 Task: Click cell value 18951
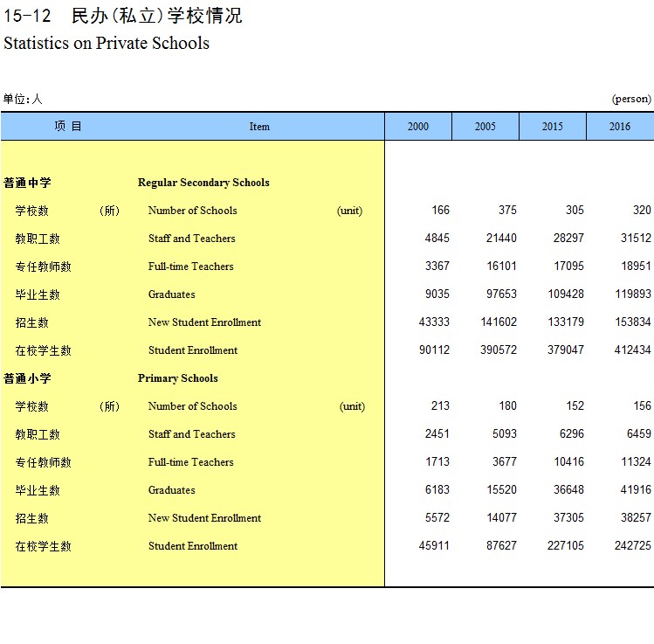point(636,266)
